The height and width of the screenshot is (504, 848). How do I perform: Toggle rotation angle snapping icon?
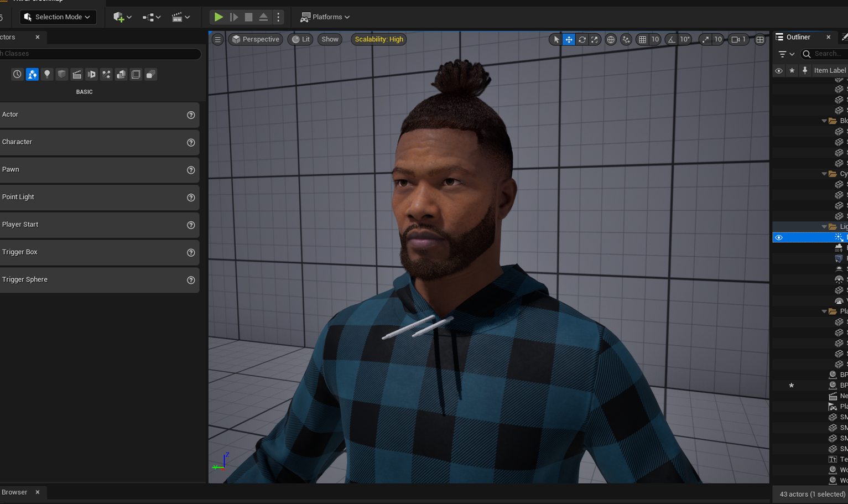672,39
